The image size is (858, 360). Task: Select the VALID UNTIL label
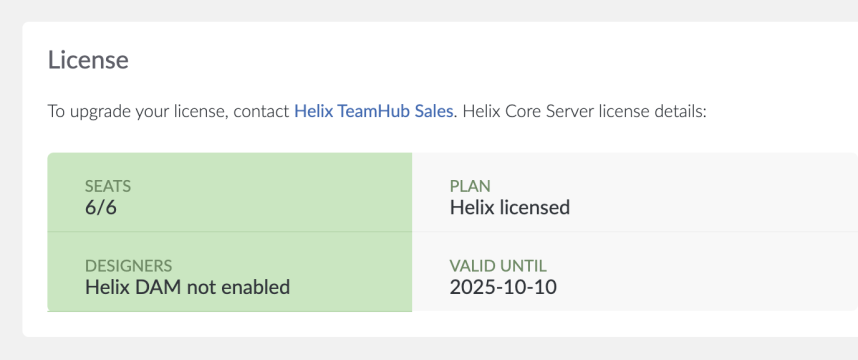coord(498,266)
